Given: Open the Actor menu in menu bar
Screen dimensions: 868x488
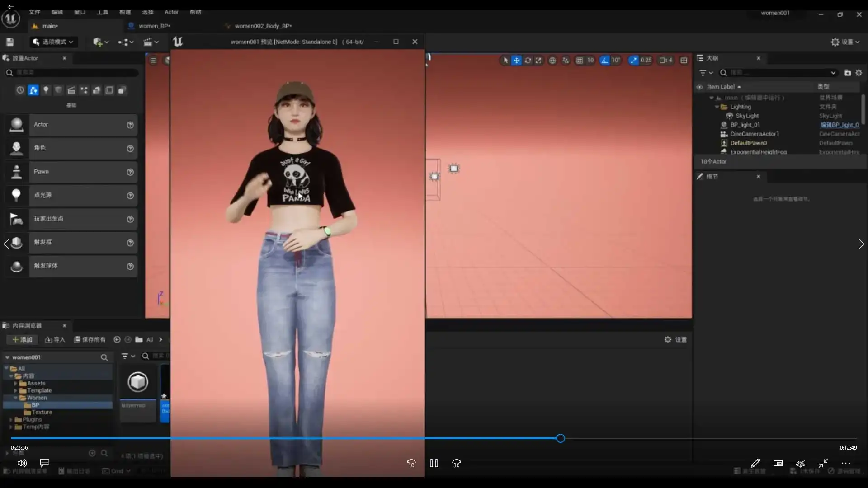Looking at the screenshot, I should (171, 12).
